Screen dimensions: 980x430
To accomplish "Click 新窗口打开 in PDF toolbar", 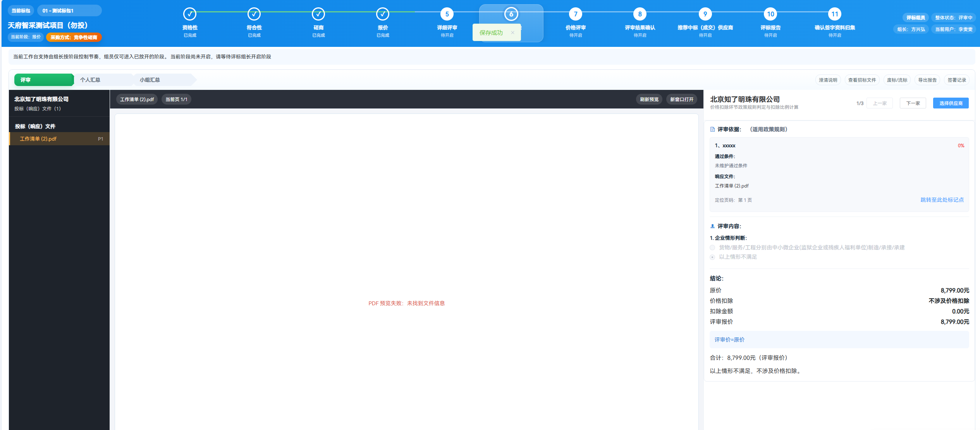I will click(682, 100).
